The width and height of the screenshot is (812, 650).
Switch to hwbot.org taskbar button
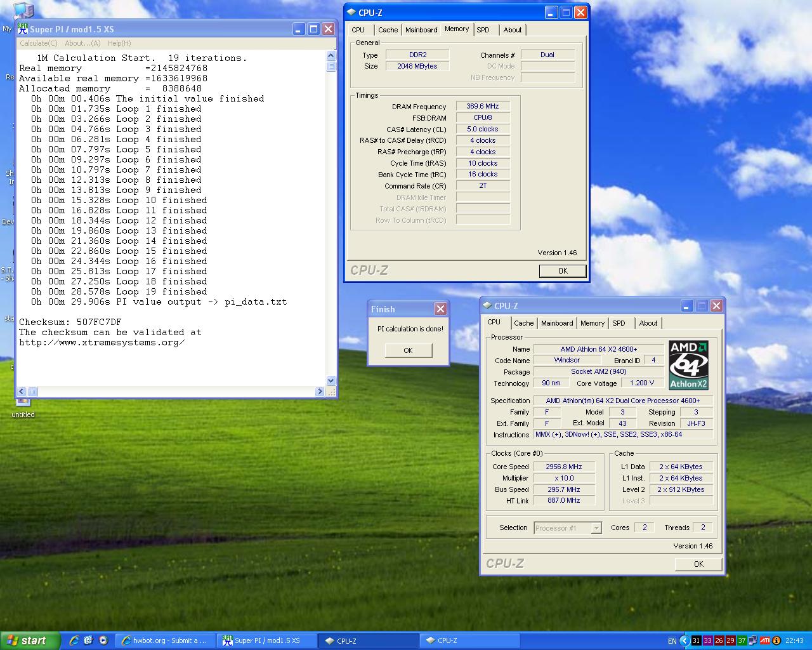coord(166,640)
